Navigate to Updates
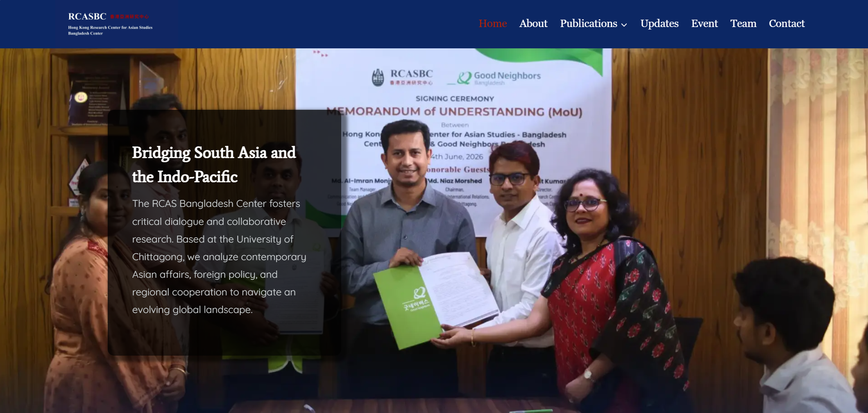 [x=659, y=23]
